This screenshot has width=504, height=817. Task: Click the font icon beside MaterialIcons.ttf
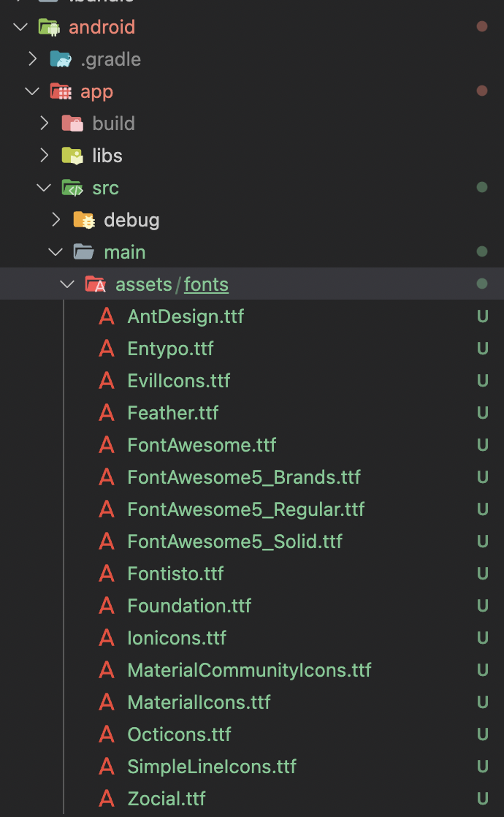[107, 702]
